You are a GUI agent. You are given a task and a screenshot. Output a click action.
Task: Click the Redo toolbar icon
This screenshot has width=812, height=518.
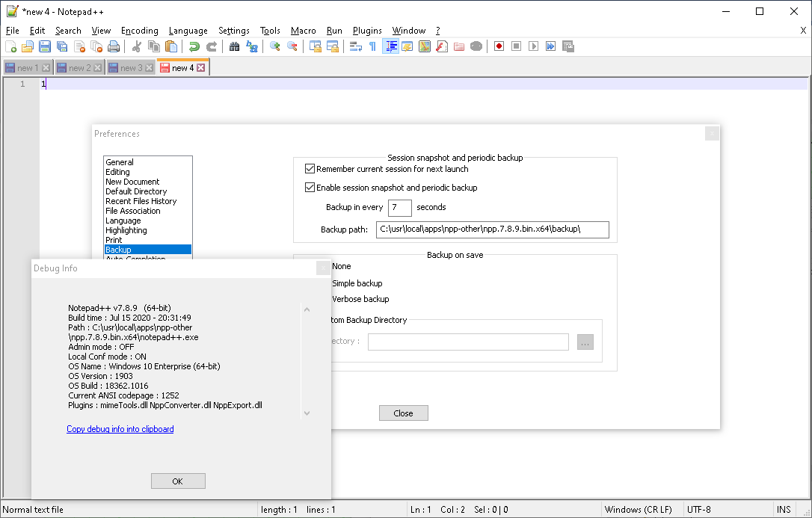[212, 46]
